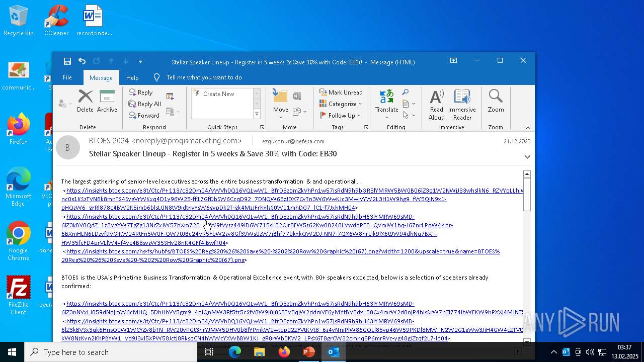
Task: Open File Explorer from the taskbar
Action: point(260,352)
